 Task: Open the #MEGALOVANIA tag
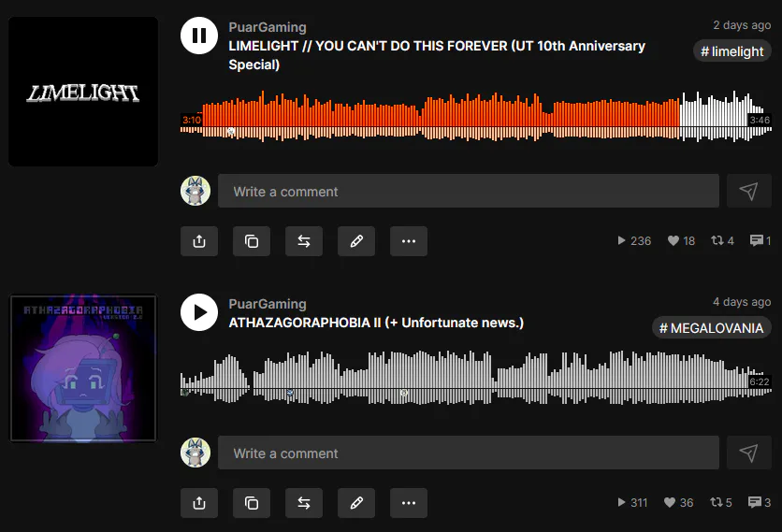(712, 328)
